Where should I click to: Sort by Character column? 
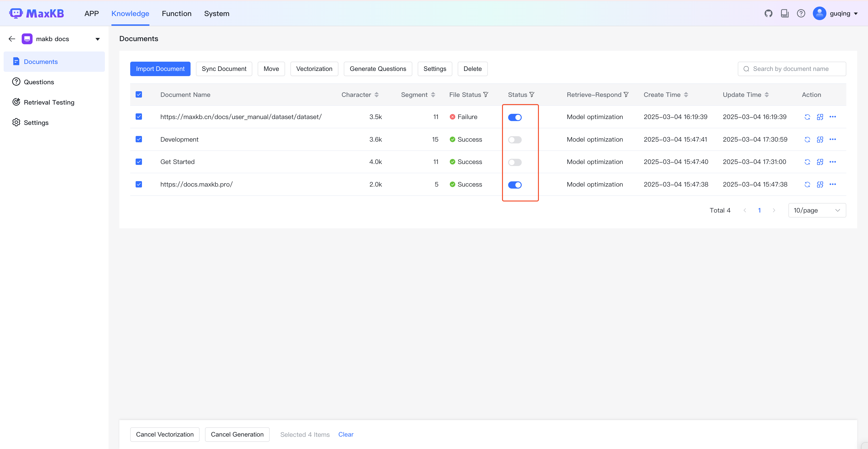pyautogui.click(x=377, y=95)
